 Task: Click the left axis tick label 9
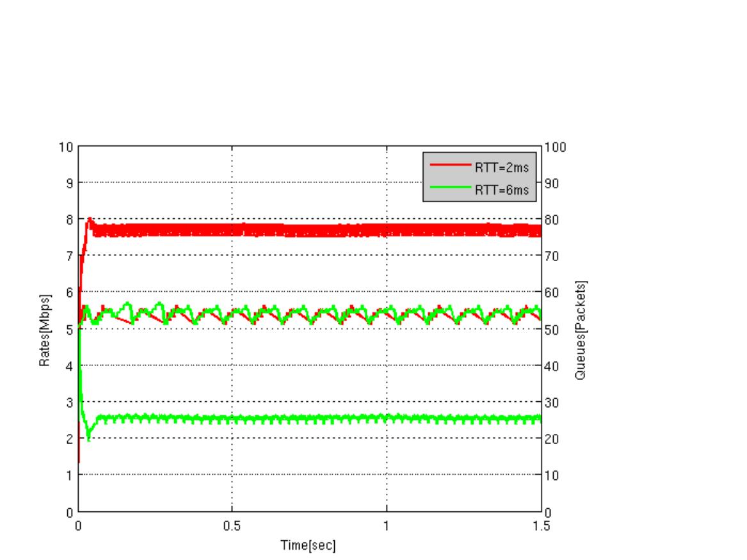(x=70, y=183)
